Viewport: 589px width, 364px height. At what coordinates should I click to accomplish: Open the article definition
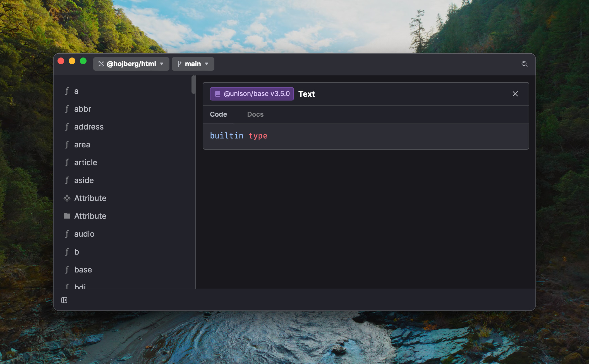point(85,162)
